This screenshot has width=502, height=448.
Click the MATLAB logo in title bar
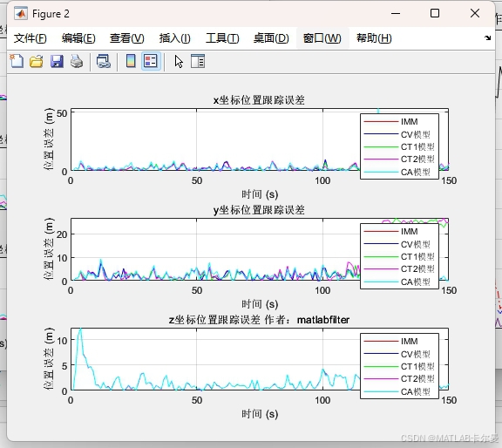tap(21, 13)
